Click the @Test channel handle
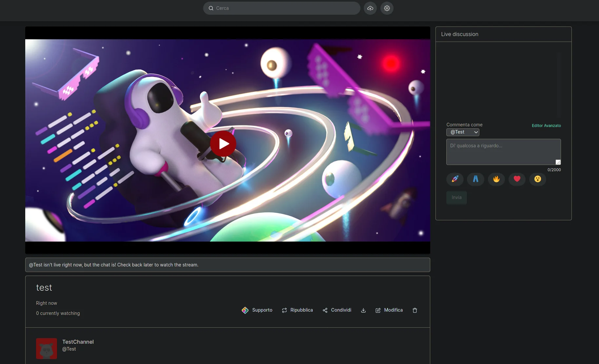Viewport: 599px width, 364px height. point(69,349)
